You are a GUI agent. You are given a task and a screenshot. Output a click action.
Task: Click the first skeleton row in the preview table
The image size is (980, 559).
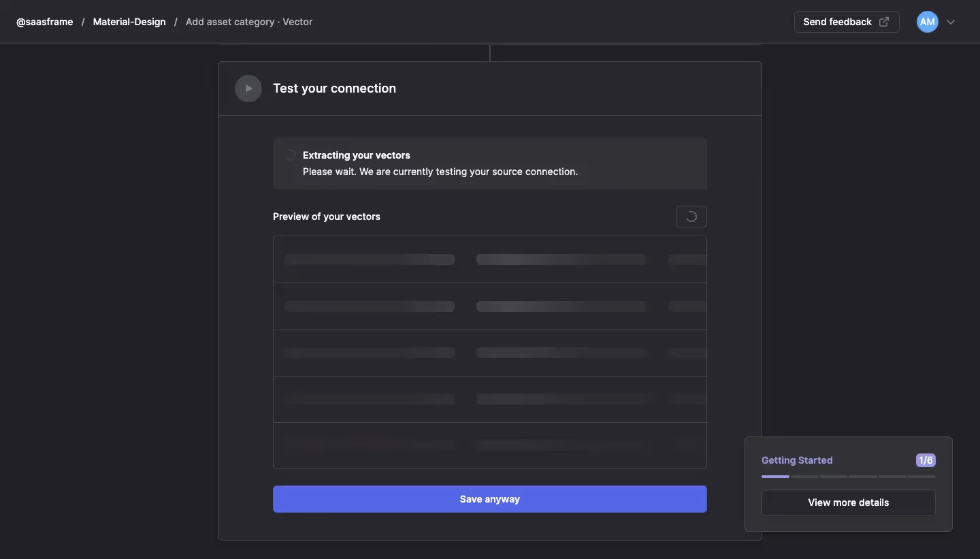(x=489, y=259)
